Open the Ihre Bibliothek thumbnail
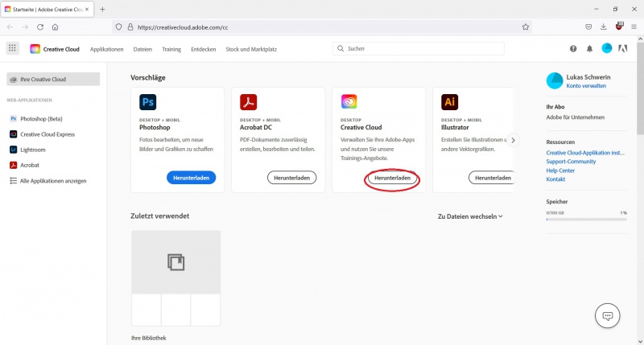 [x=175, y=278]
